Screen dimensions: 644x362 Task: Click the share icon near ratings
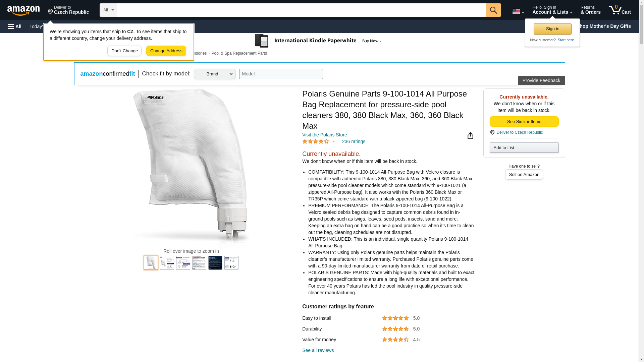470,136
